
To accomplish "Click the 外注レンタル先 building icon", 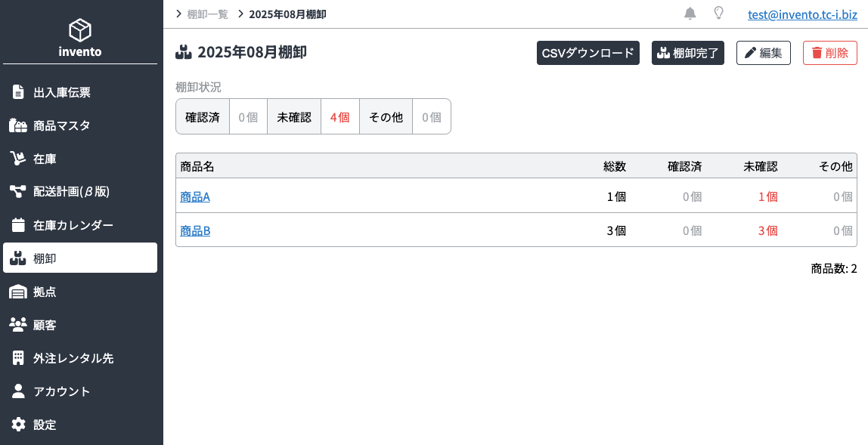I will pos(18,358).
